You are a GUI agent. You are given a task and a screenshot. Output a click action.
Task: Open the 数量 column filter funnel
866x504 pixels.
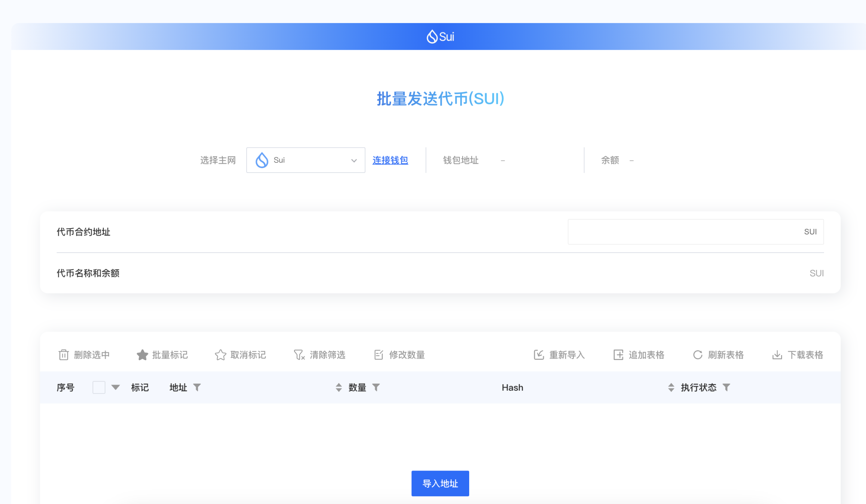click(376, 388)
